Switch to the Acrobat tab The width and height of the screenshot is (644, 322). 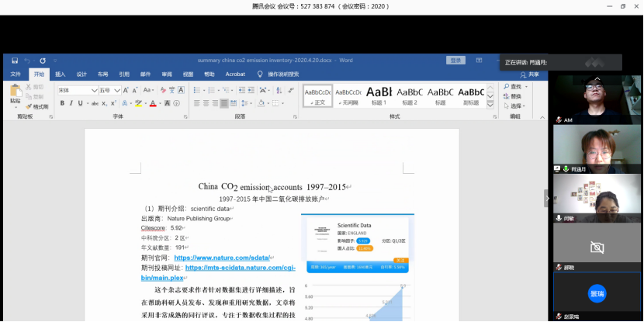point(235,74)
